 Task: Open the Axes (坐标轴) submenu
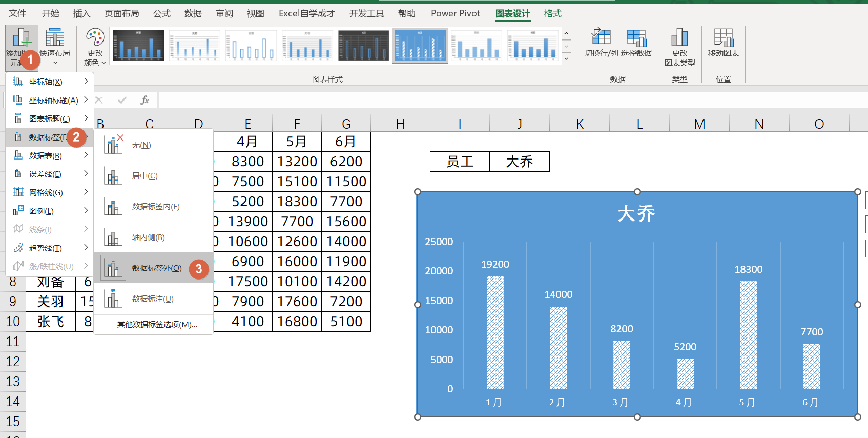[x=50, y=82]
